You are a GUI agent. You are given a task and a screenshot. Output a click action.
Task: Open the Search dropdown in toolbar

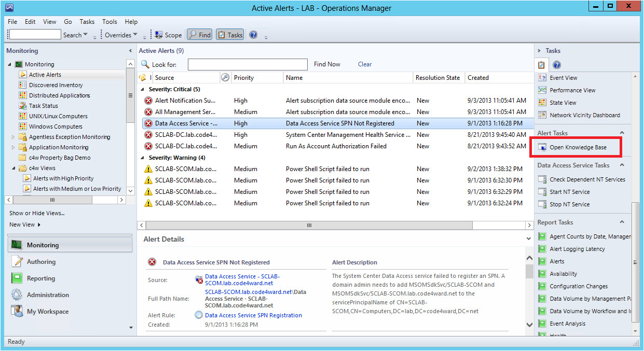pyautogui.click(x=75, y=35)
